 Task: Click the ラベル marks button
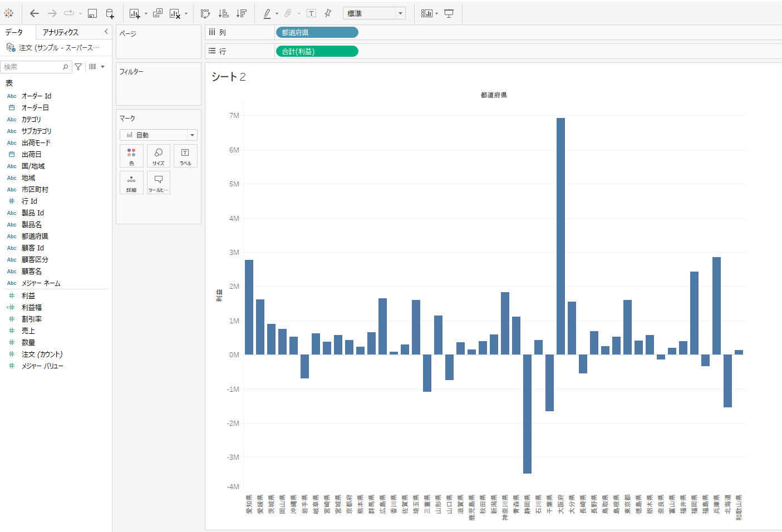pyautogui.click(x=185, y=156)
